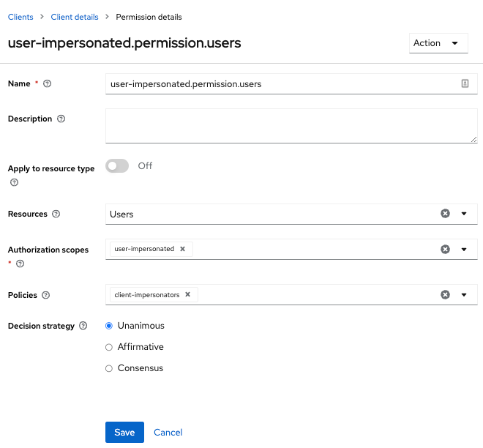Open the Action dropdown menu
This screenshot has height=448, width=483.
438,43
